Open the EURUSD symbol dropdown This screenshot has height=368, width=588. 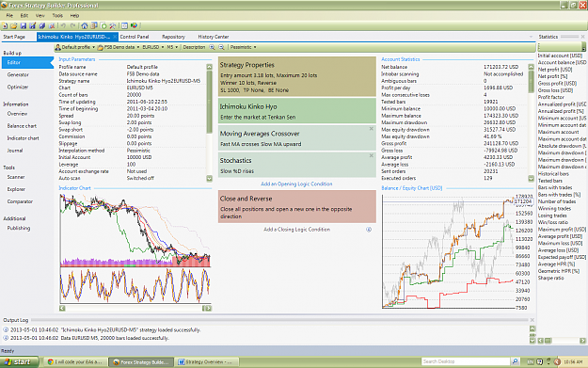tap(153, 47)
